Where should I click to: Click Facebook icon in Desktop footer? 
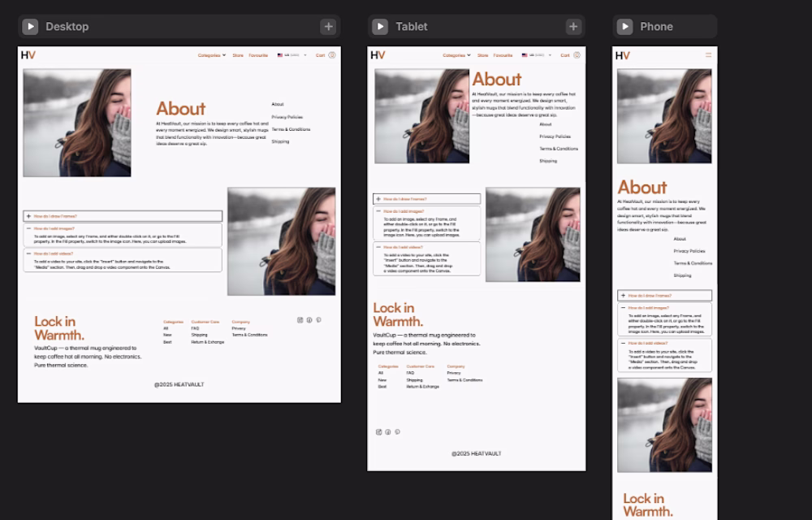pos(309,320)
